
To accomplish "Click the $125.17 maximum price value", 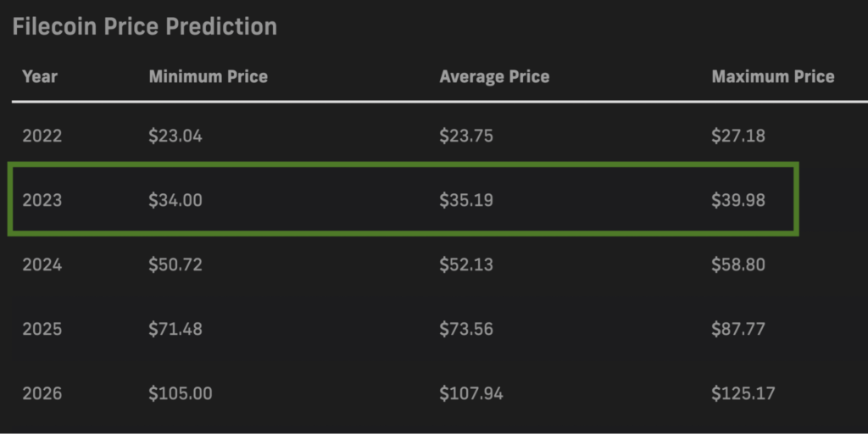I will [x=743, y=393].
